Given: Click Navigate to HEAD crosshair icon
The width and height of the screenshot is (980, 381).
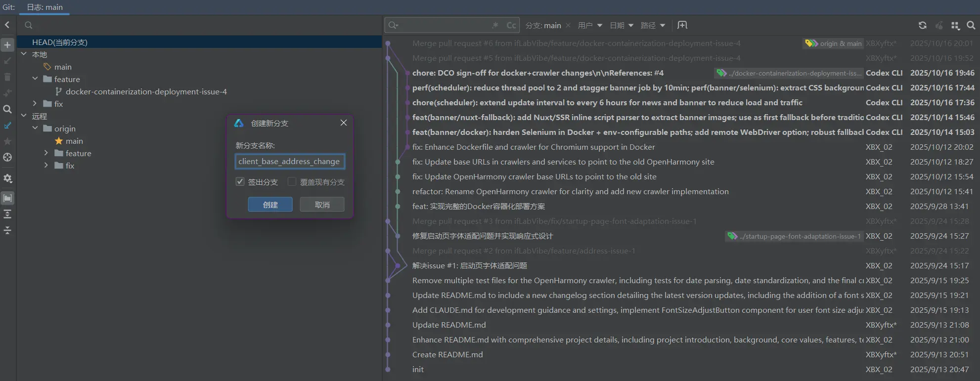Looking at the screenshot, I should click(7, 157).
